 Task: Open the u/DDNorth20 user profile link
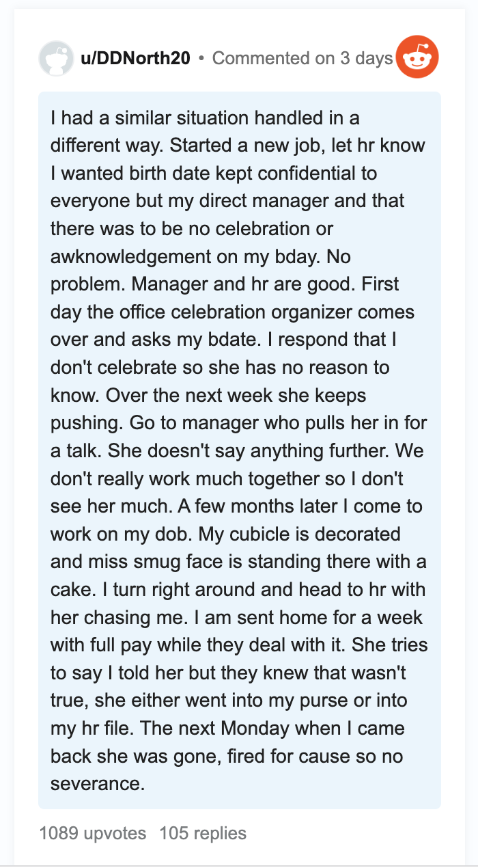pyautogui.click(x=136, y=58)
